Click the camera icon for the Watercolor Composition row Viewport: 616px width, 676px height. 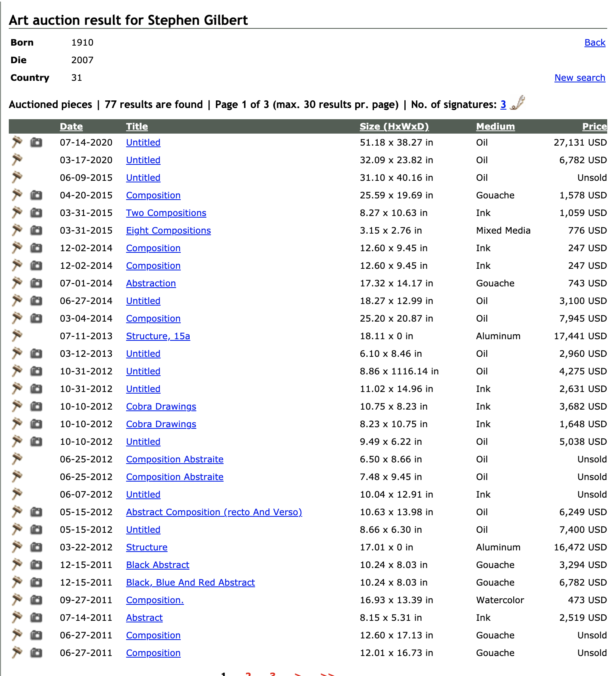[36, 600]
